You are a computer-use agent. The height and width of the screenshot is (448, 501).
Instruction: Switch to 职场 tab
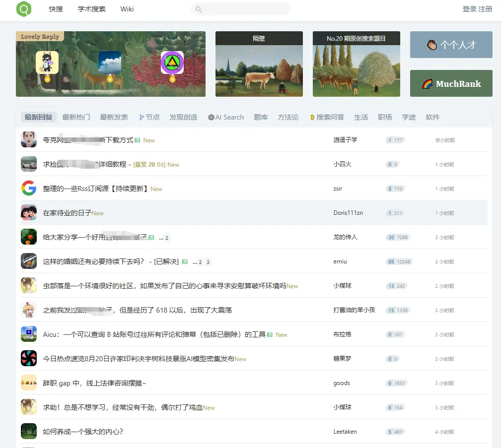pos(385,117)
